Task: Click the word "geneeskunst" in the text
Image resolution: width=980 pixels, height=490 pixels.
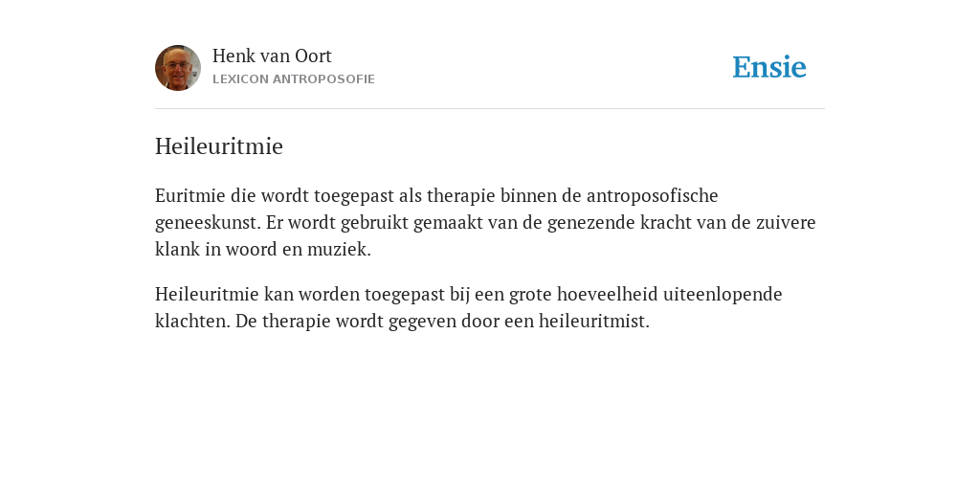Action: point(207,223)
